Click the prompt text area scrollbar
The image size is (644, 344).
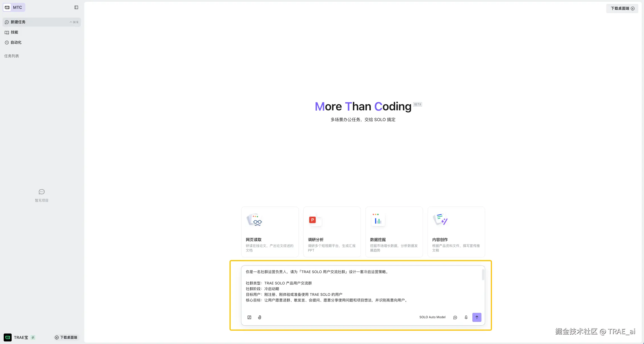click(483, 275)
